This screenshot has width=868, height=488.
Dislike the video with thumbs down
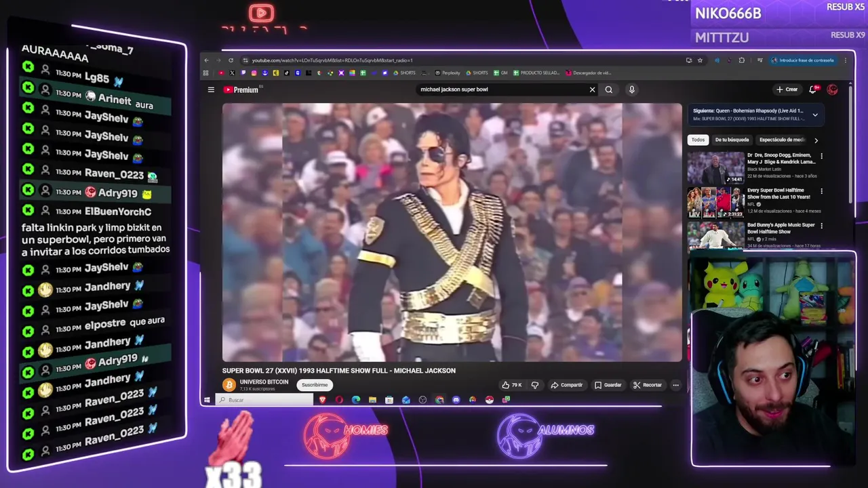coord(535,385)
